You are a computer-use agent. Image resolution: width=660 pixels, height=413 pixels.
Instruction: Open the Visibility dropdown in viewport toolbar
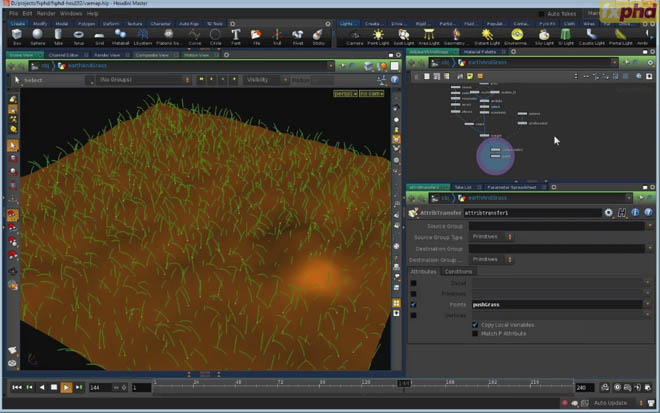(x=266, y=80)
